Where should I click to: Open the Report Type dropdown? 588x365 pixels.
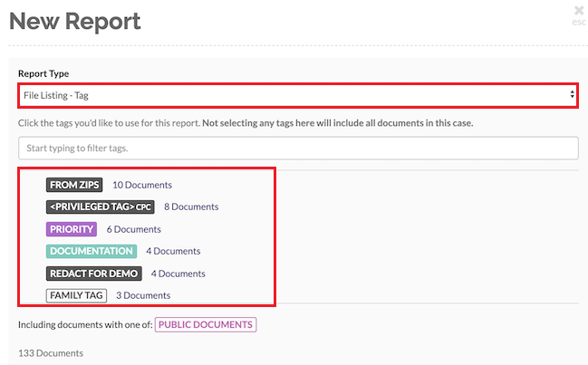(290, 94)
